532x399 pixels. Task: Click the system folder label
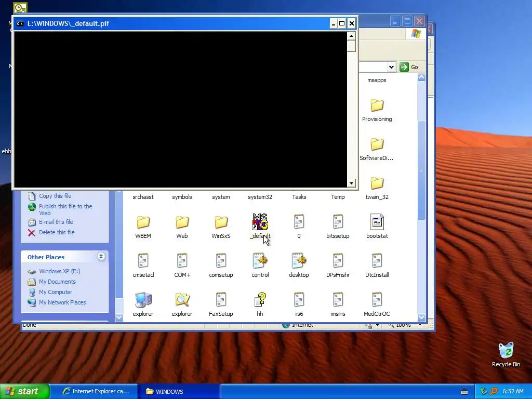[221, 197]
